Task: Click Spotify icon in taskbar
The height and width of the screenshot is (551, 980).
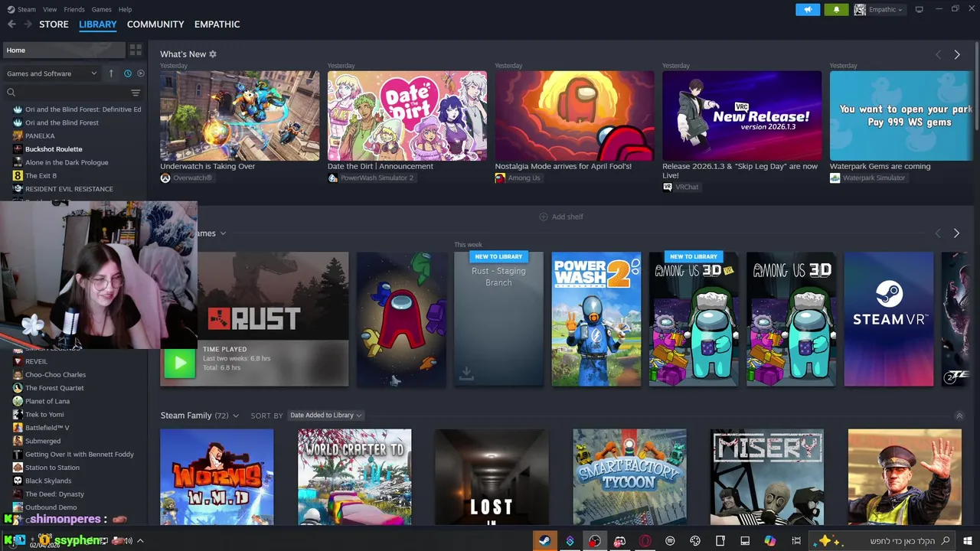Action: [670, 541]
